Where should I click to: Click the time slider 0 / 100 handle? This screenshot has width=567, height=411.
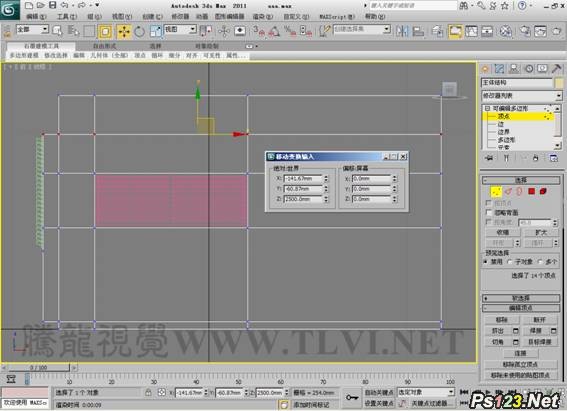(38, 368)
